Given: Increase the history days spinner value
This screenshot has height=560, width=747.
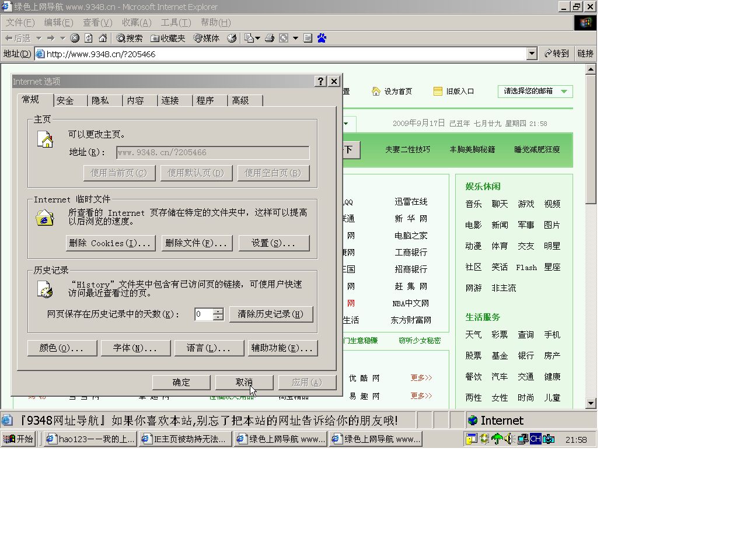Looking at the screenshot, I should click(x=218, y=311).
